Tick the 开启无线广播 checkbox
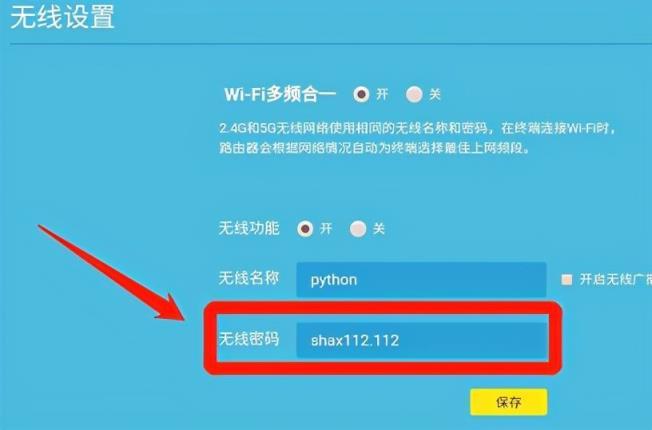Image resolution: width=652 pixels, height=430 pixels. point(566,279)
